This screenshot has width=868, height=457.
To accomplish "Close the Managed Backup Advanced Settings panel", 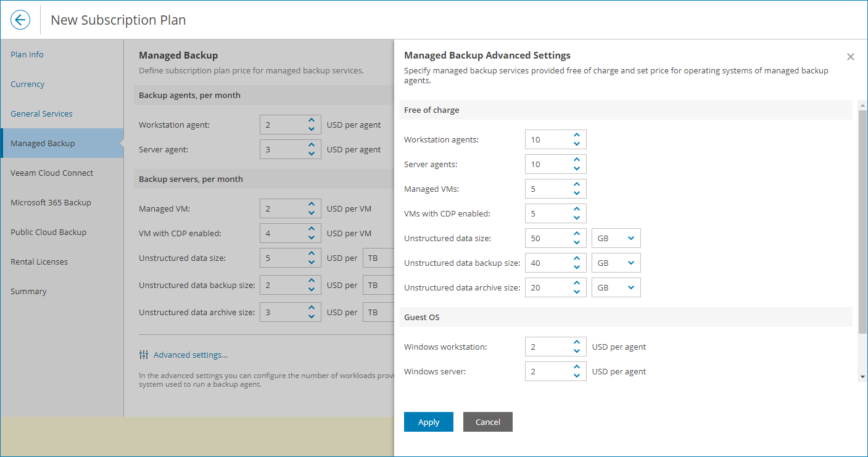I will click(x=851, y=57).
